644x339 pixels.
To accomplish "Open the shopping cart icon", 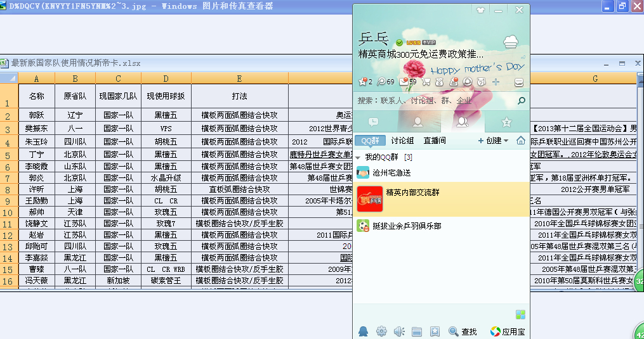I will [426, 82].
